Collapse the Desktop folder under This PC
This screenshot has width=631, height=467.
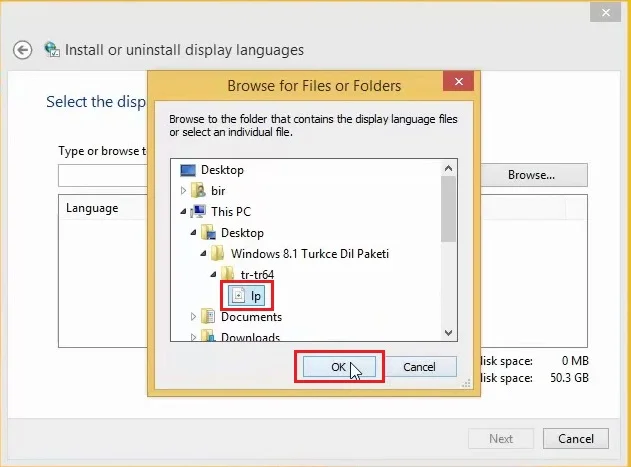click(x=193, y=233)
